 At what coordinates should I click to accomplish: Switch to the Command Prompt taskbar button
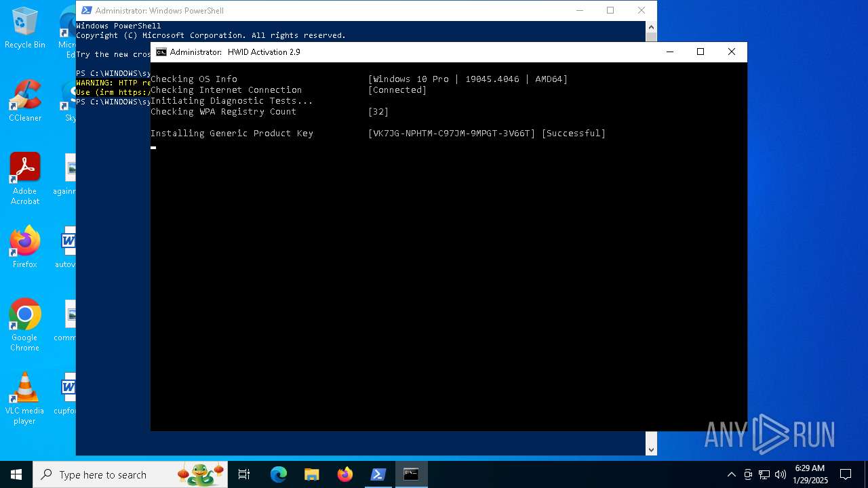coord(412,474)
